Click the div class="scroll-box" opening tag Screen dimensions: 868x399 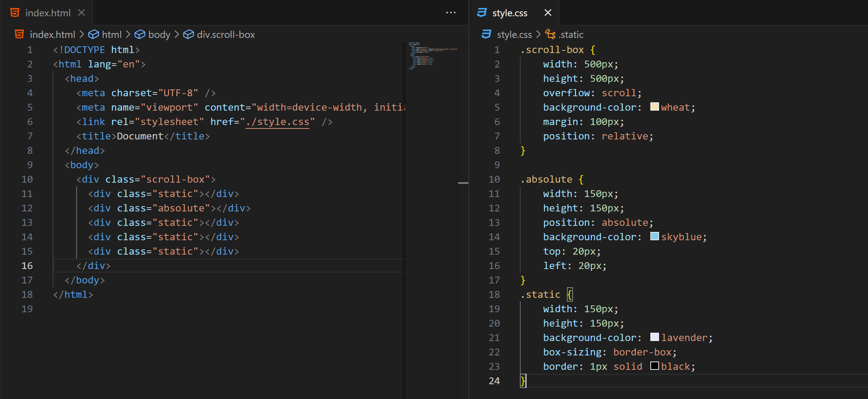tap(146, 179)
